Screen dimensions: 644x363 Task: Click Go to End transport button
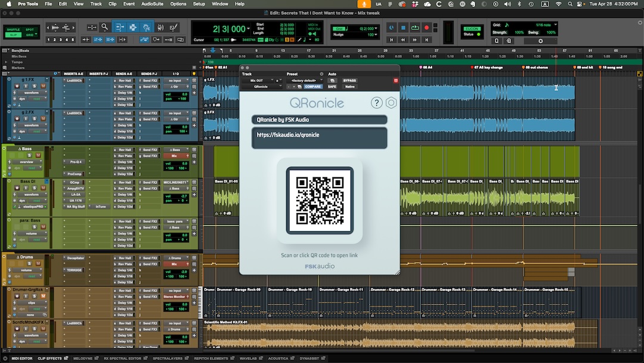[427, 40]
